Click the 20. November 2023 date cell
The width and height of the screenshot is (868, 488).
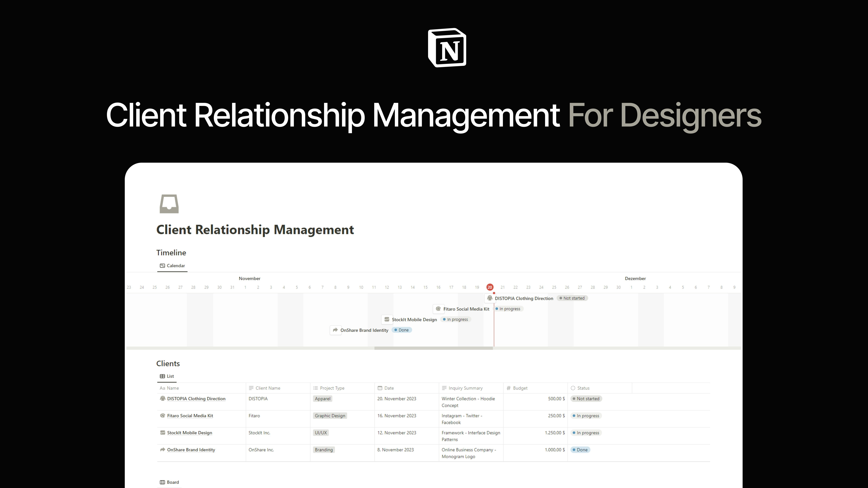(407, 402)
